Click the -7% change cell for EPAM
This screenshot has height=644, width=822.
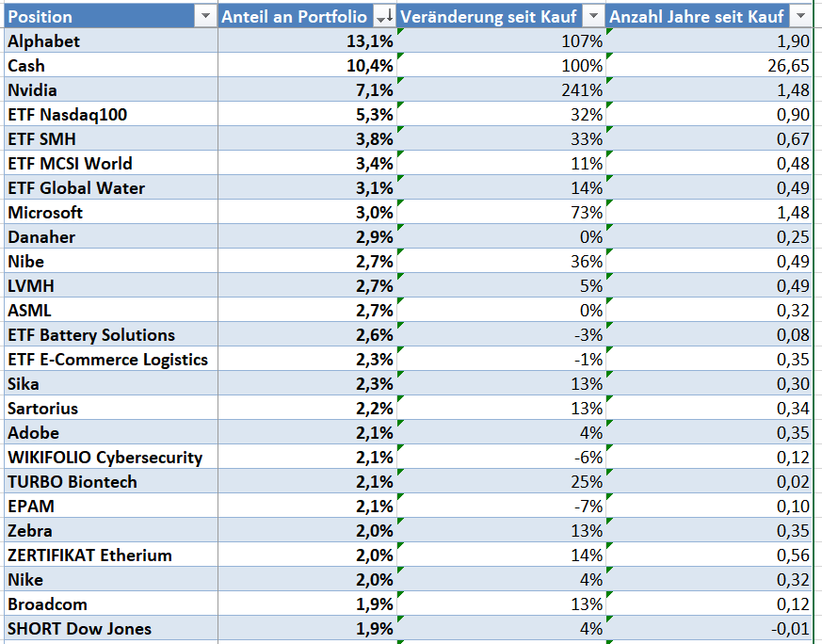[x=502, y=507]
